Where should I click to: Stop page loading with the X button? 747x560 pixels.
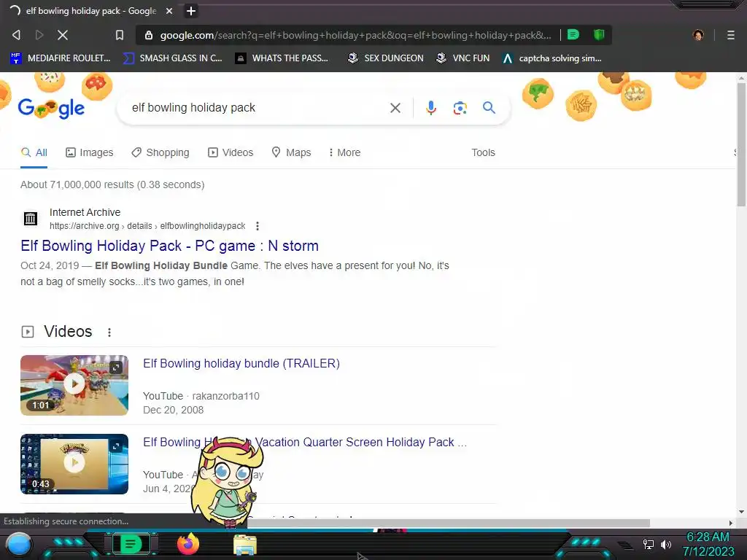point(63,35)
